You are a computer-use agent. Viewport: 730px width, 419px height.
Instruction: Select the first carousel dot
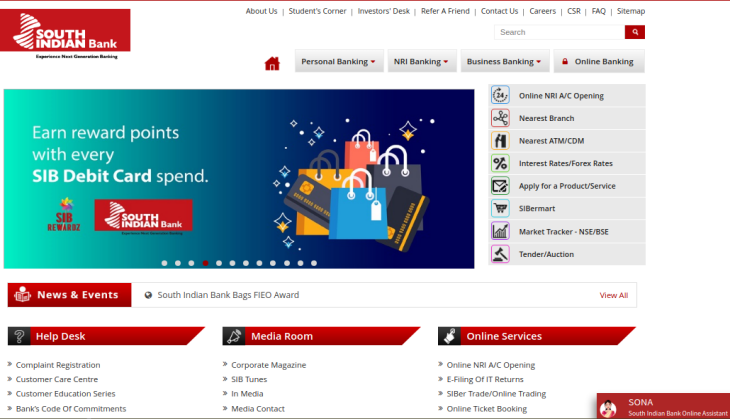click(164, 263)
